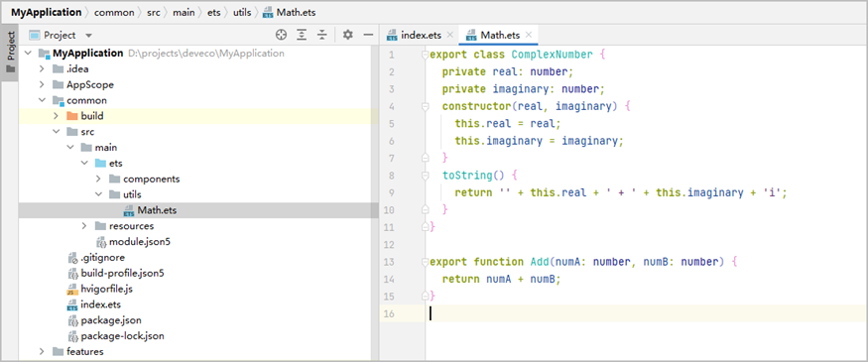Fold the Add function at line 13

[x=426, y=261]
